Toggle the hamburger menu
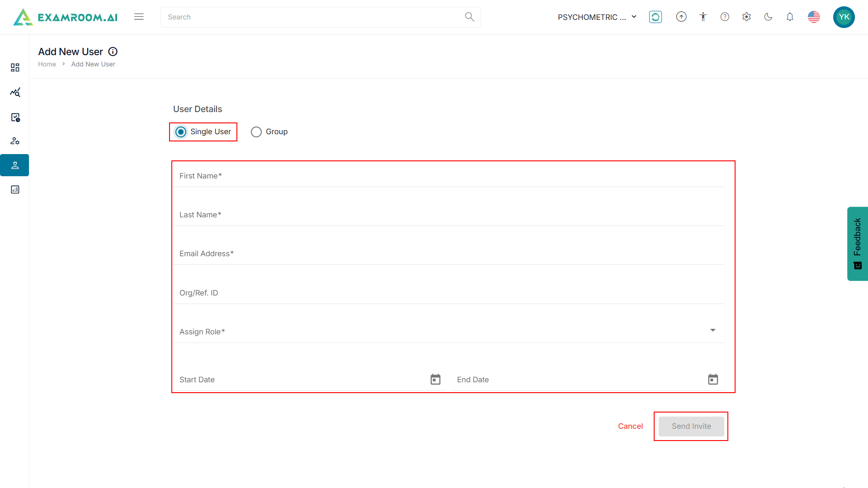Viewport: 868px width, 488px height. [139, 17]
